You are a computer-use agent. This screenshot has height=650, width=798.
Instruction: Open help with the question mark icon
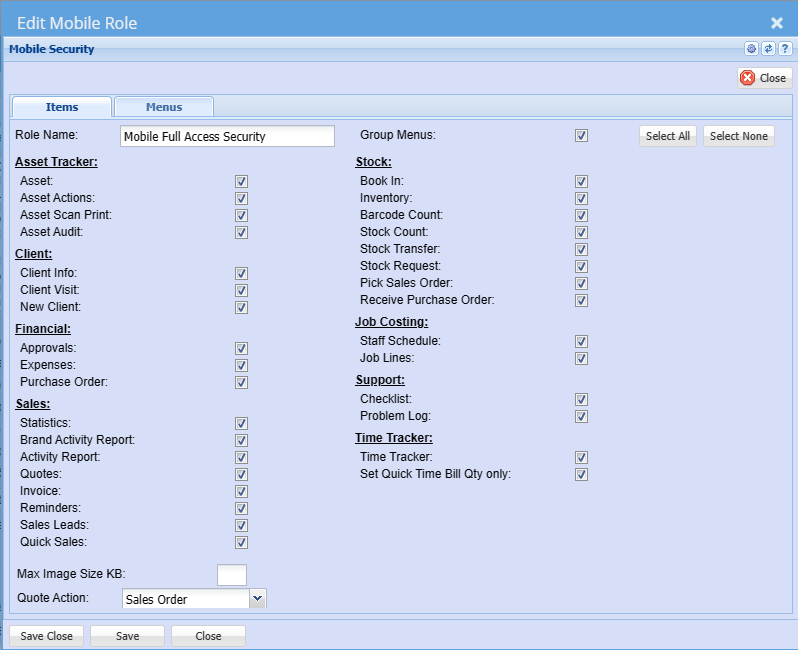coord(784,49)
